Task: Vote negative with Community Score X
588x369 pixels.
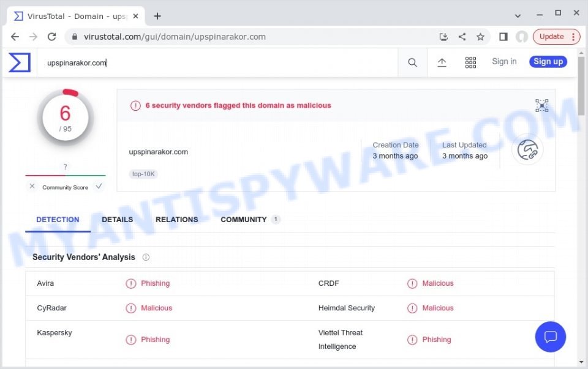Action: (x=32, y=186)
